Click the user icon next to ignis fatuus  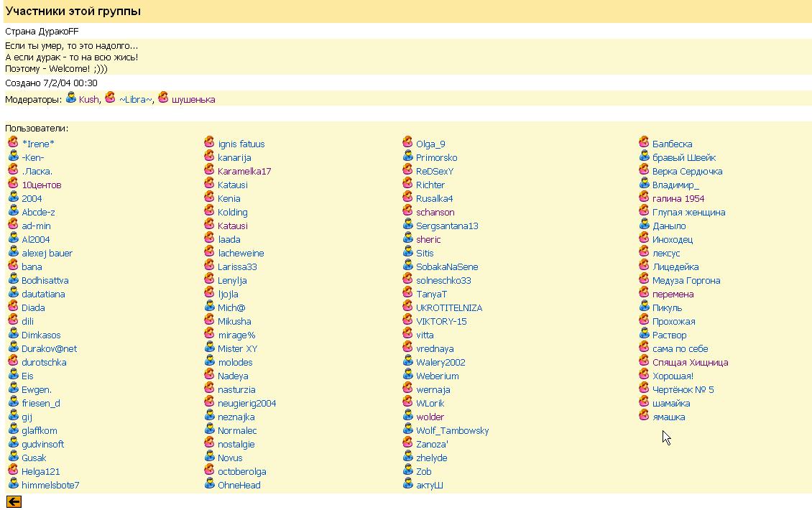[209, 143]
